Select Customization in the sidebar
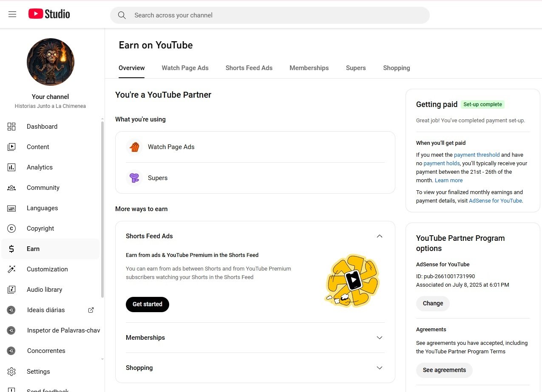 50,269
